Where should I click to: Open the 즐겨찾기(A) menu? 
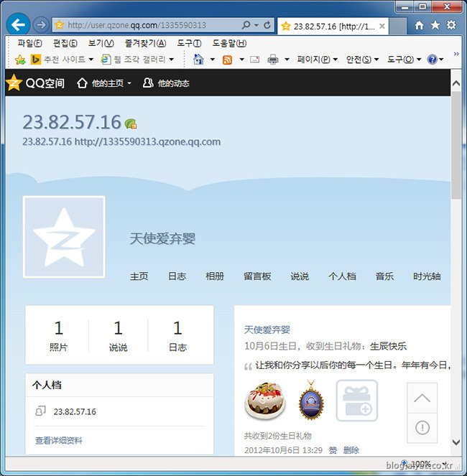point(145,43)
